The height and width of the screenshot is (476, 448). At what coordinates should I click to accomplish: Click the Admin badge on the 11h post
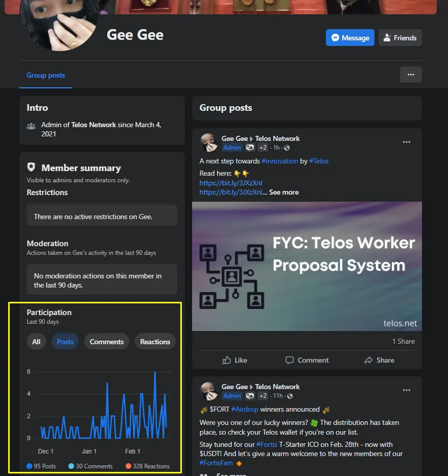pyautogui.click(x=232, y=396)
